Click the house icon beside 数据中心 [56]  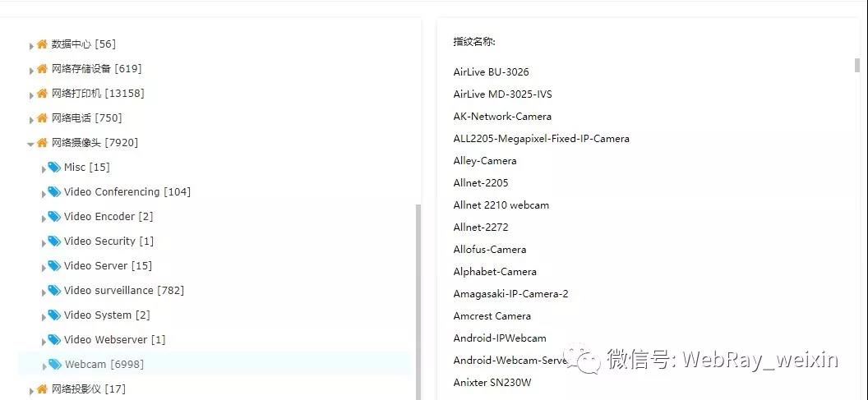[x=42, y=44]
